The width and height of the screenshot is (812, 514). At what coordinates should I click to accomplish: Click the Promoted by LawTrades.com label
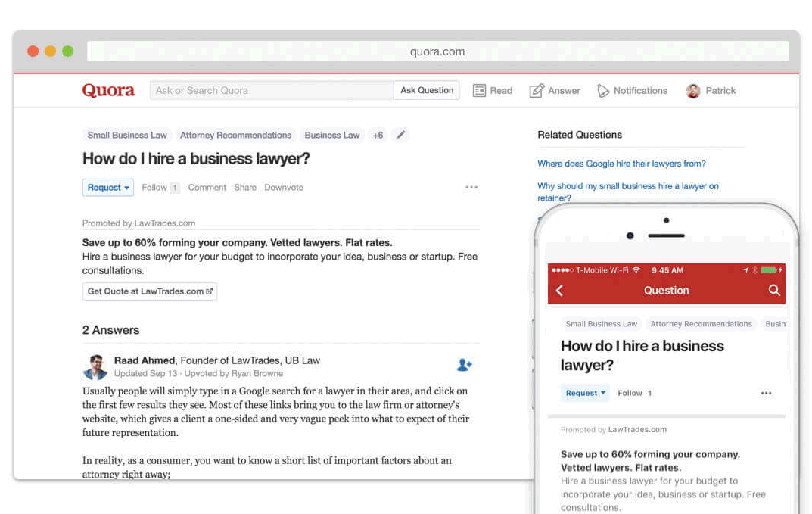click(x=138, y=223)
